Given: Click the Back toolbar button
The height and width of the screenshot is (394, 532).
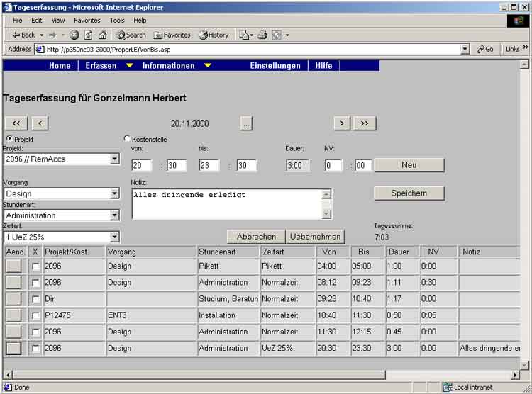Looking at the screenshot, I should 23,35.
